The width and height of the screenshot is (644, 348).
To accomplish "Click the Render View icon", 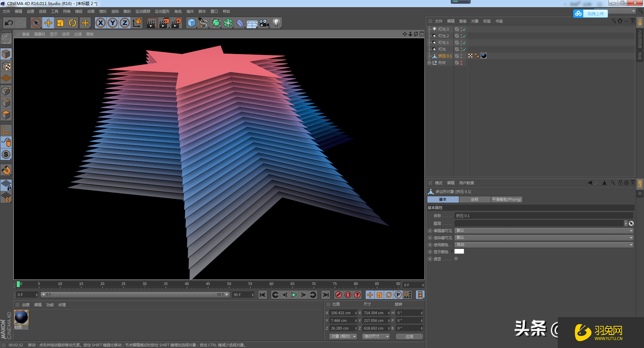I will (152, 23).
